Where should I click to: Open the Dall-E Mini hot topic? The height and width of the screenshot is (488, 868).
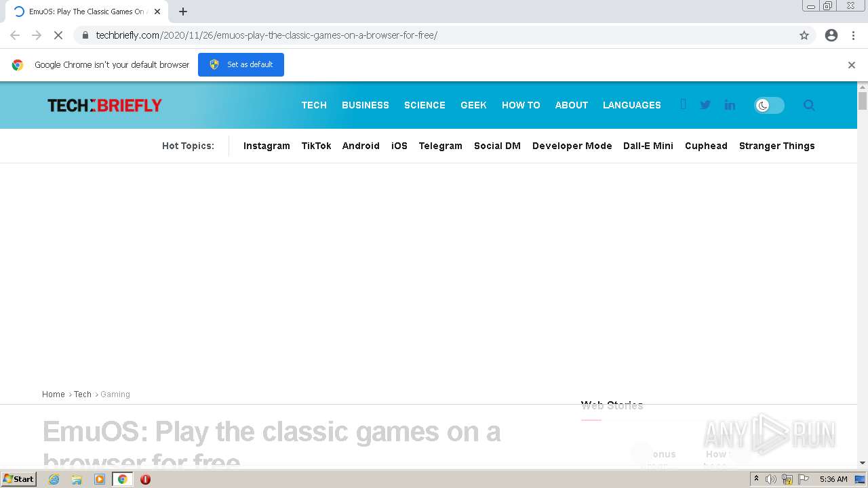coord(648,146)
